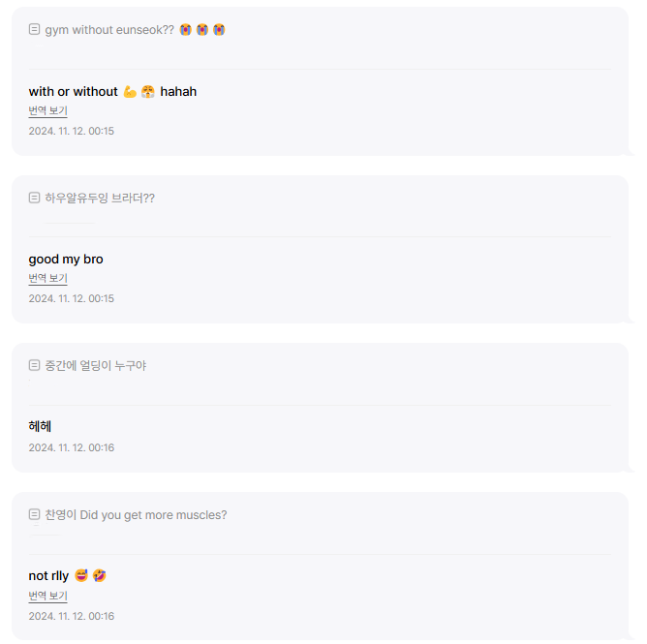Click the note icon beside '찬영이 Did you get more muscles'

point(35,514)
